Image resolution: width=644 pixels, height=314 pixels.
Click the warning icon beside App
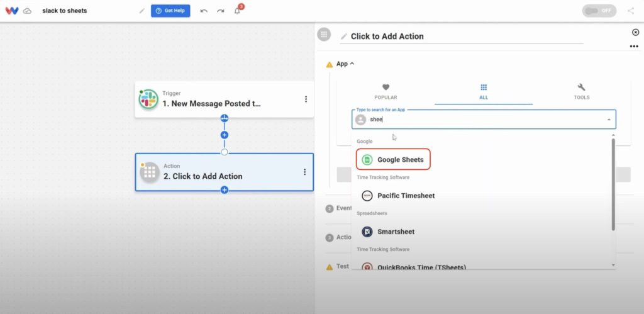coord(330,65)
